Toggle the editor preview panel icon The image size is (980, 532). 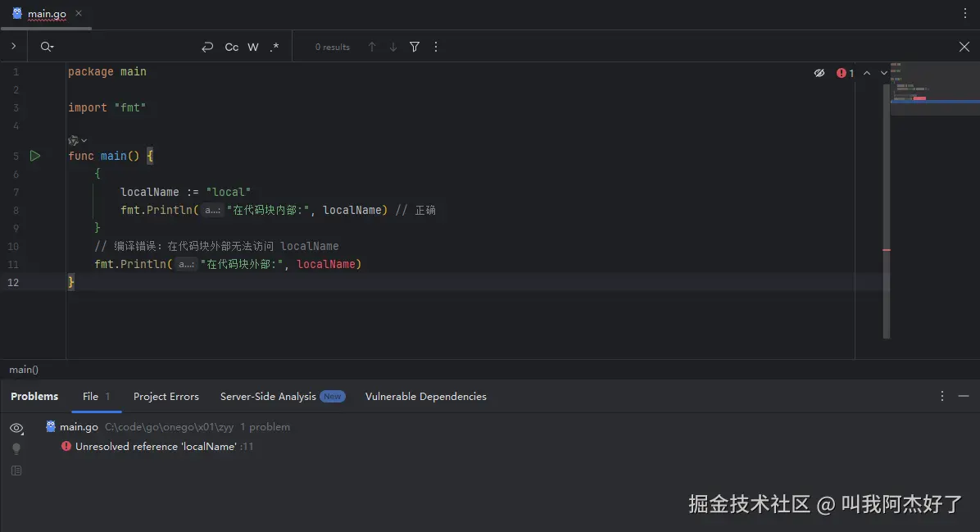(16, 470)
